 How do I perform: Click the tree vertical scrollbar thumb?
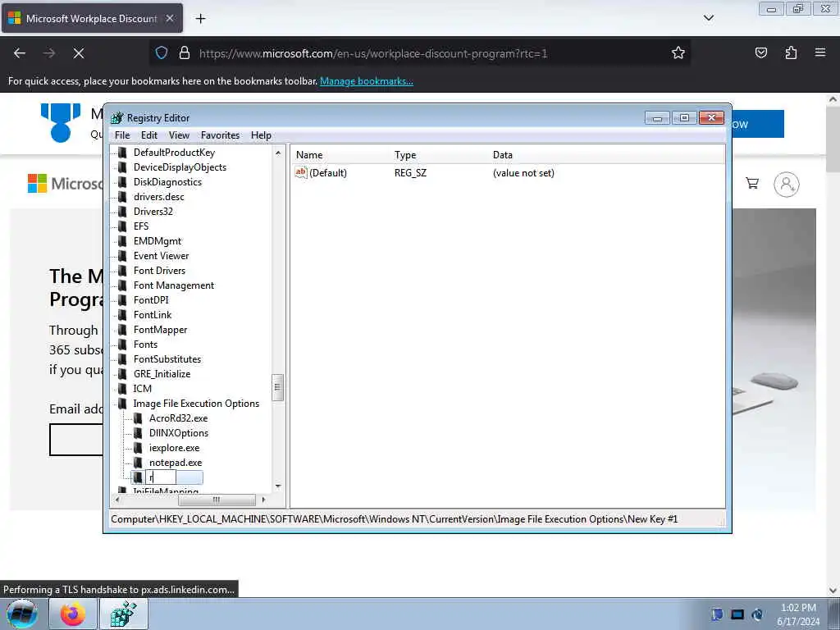277,387
